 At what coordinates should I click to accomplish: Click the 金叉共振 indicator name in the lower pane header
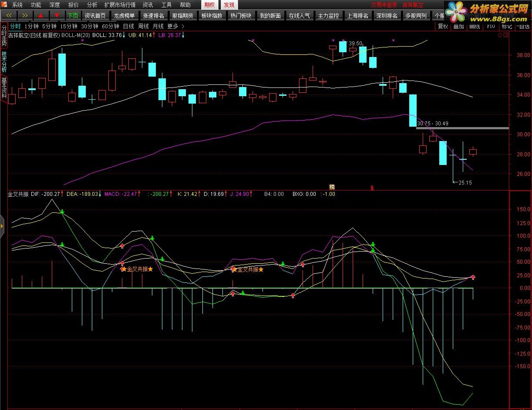coord(18,194)
